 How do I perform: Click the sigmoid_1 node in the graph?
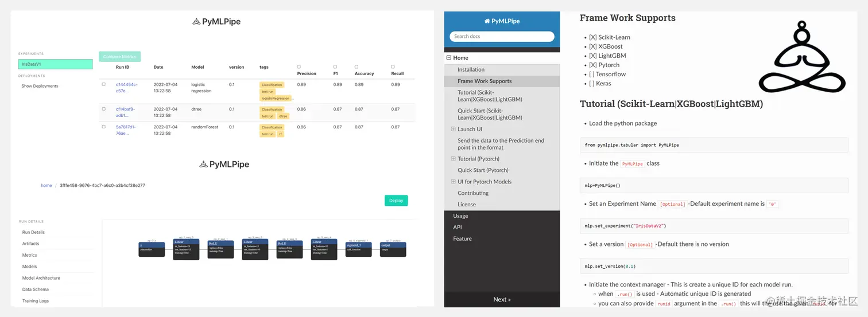(x=359, y=249)
